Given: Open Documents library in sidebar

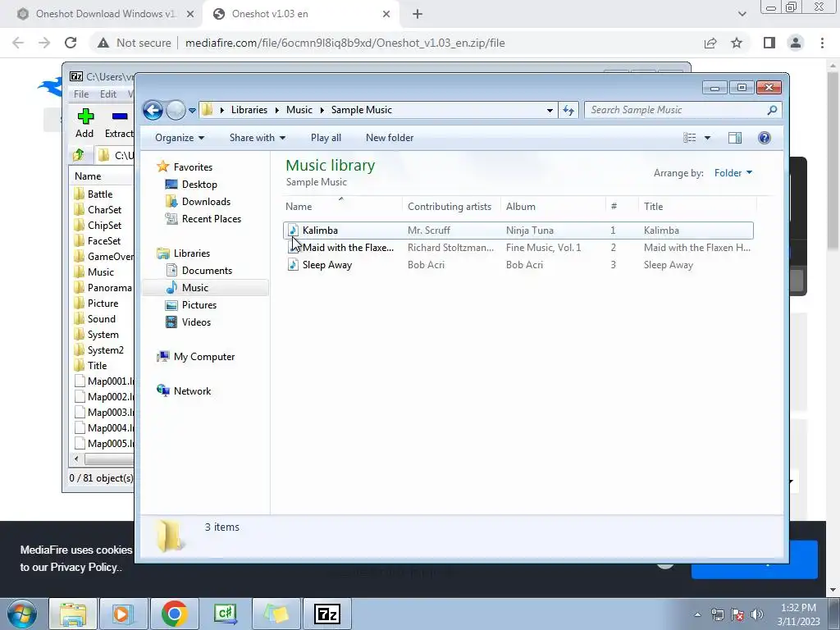Looking at the screenshot, I should (x=207, y=271).
